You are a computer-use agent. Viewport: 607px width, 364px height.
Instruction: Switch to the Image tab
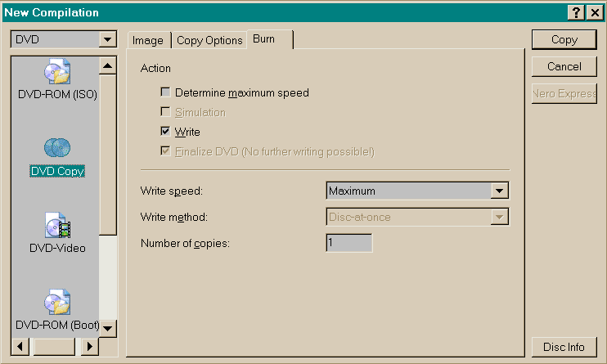(x=148, y=40)
